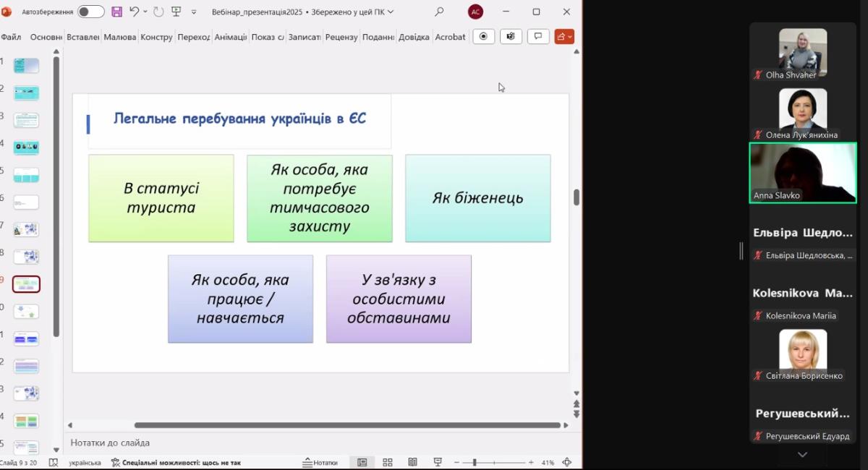
Task: Select Anna Slavko active speaker tile
Action: pos(803,172)
